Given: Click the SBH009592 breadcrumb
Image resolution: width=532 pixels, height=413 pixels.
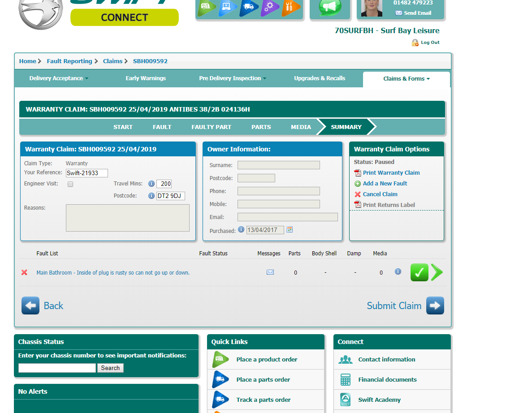Looking at the screenshot, I should (x=150, y=61).
